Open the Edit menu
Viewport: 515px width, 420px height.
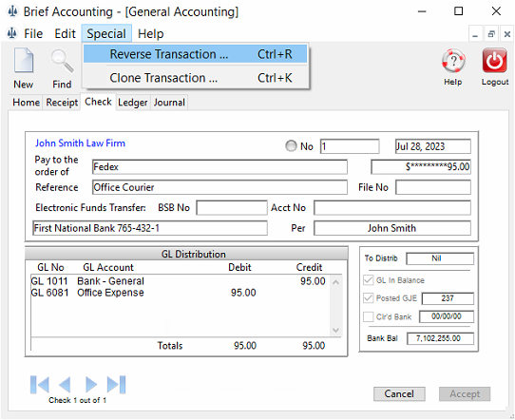click(x=65, y=33)
